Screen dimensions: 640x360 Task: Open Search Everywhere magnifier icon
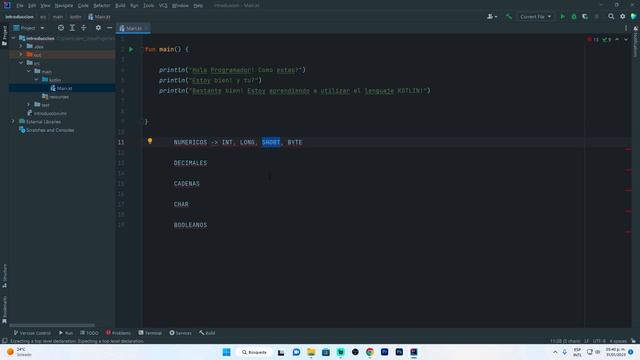(x=611, y=17)
